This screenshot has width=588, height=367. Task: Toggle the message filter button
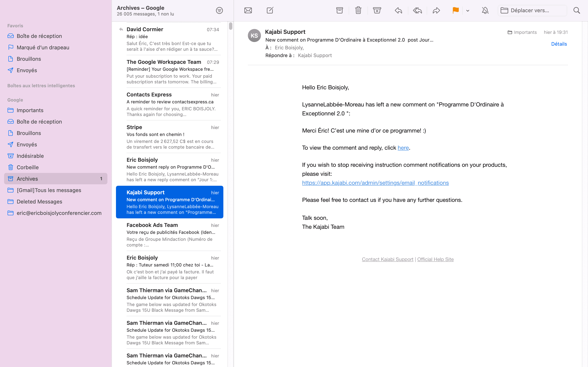point(219,10)
